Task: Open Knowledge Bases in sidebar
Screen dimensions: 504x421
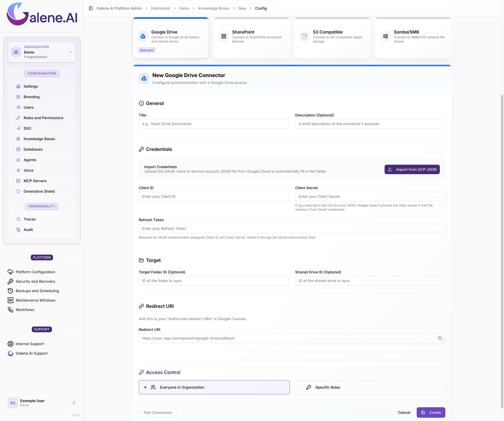Action: point(42,139)
